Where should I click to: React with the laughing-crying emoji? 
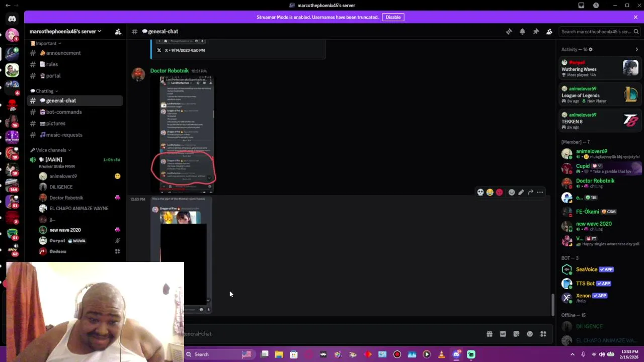point(490,192)
